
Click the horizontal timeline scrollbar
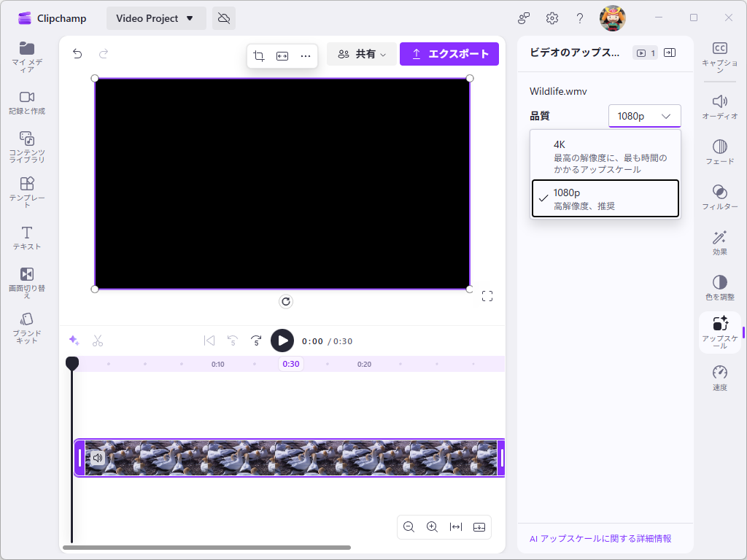click(206, 548)
